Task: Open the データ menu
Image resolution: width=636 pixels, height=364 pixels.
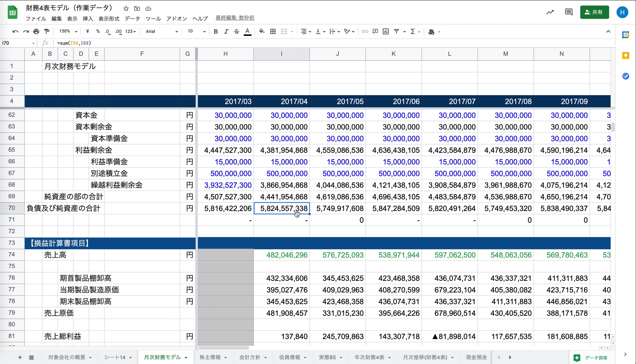Action: click(x=132, y=19)
